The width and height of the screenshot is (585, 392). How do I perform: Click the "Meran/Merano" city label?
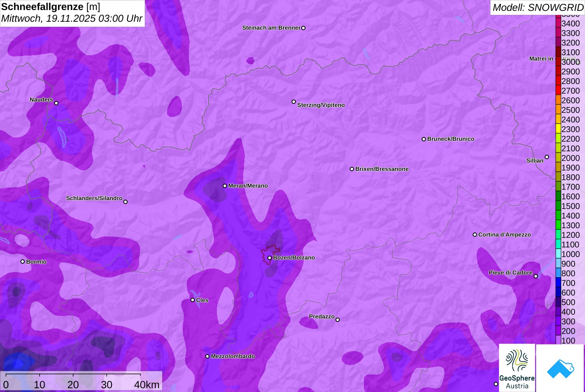pyautogui.click(x=248, y=186)
